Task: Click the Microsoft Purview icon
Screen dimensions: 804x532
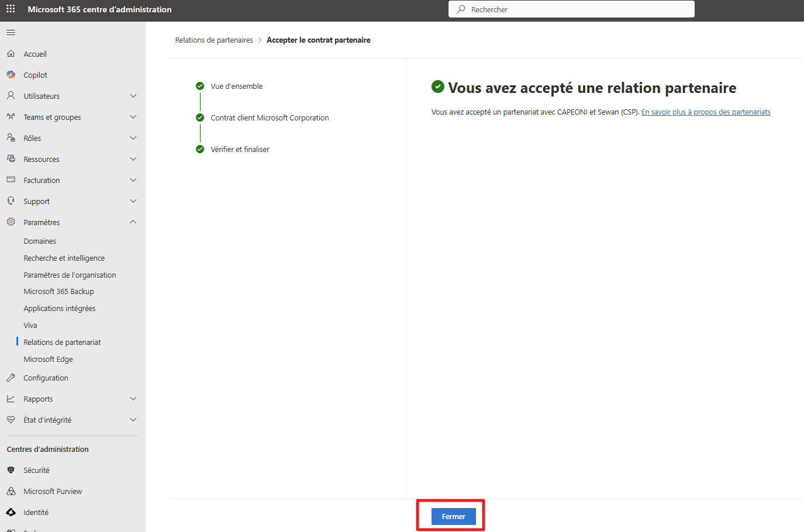Action: (x=11, y=491)
